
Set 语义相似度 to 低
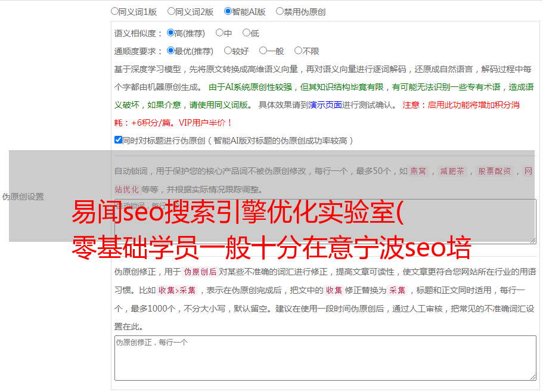point(247,33)
